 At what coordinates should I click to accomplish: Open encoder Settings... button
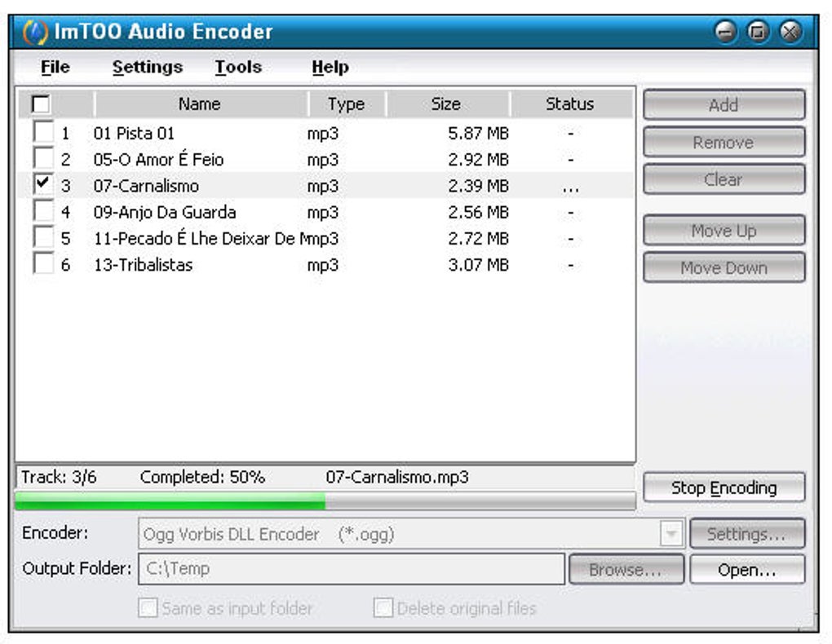coord(746,534)
